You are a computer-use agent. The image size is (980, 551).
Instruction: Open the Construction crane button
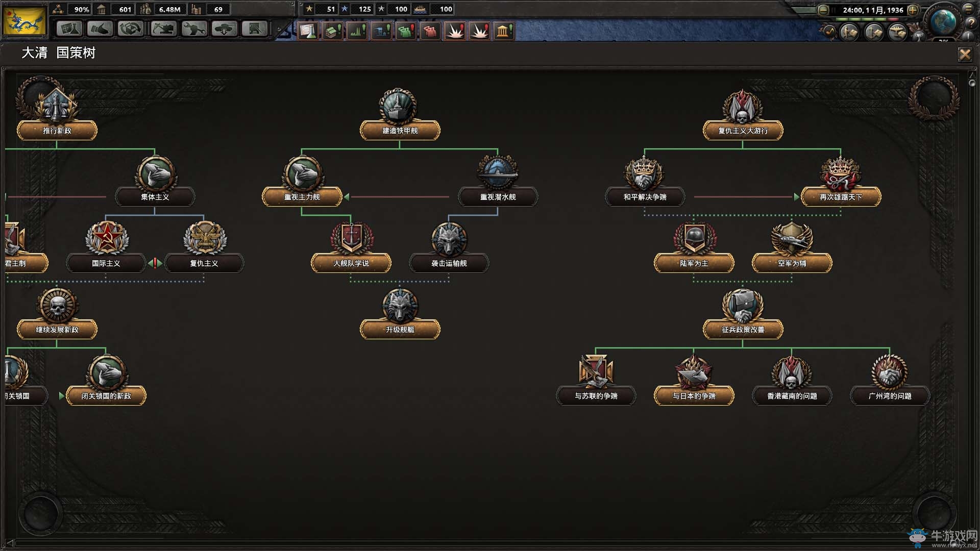tap(163, 29)
